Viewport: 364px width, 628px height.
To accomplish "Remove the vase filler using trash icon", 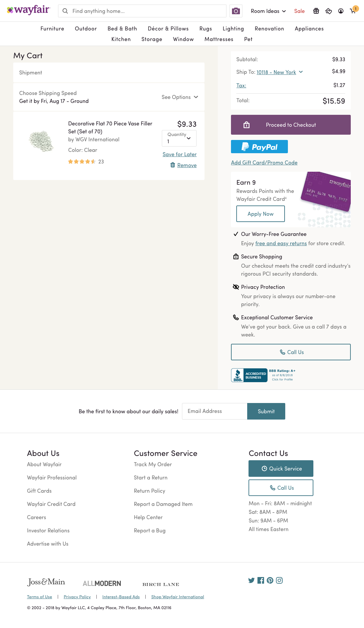I will 173,165.
